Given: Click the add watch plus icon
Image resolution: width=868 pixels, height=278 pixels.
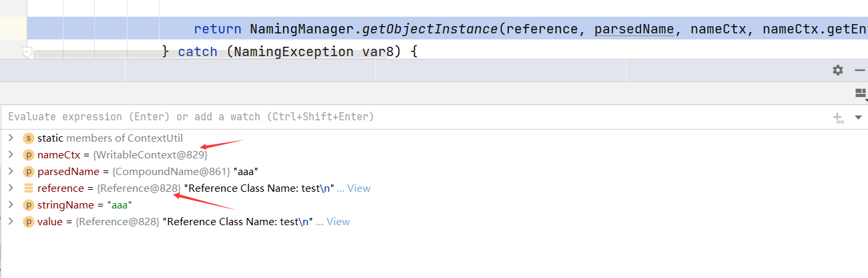Looking at the screenshot, I should pos(838,118).
